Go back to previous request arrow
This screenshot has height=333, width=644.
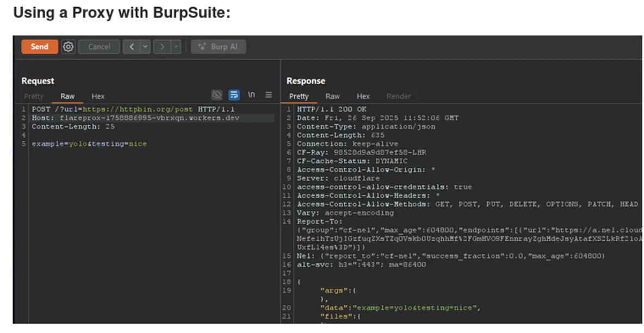coord(132,47)
